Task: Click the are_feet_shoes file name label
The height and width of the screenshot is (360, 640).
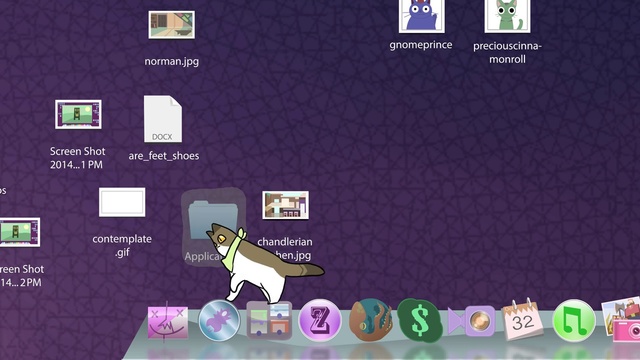Action: tap(164, 156)
